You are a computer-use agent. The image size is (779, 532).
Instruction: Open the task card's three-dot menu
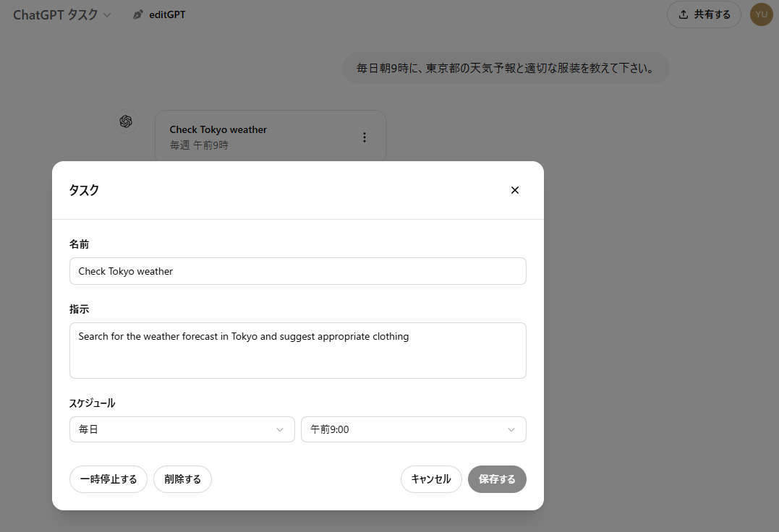365,136
